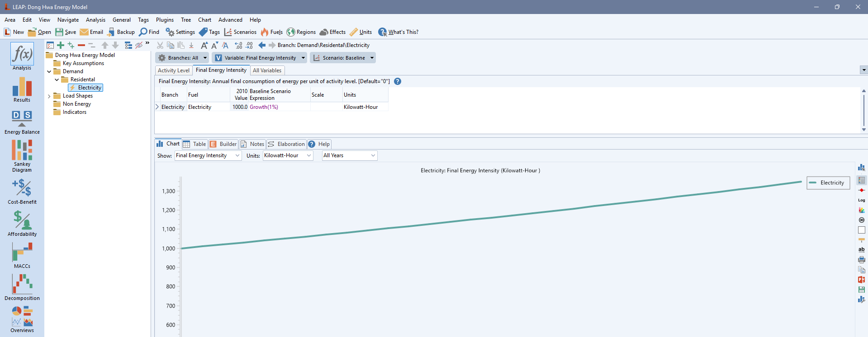868x337 pixels.
Task: Click the increase font size icon
Action: 204,45
